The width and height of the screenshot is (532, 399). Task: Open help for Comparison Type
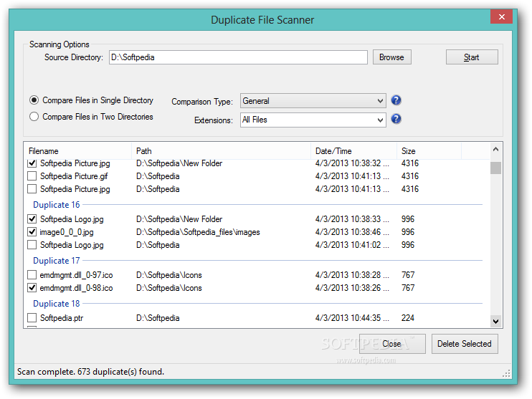tap(396, 100)
